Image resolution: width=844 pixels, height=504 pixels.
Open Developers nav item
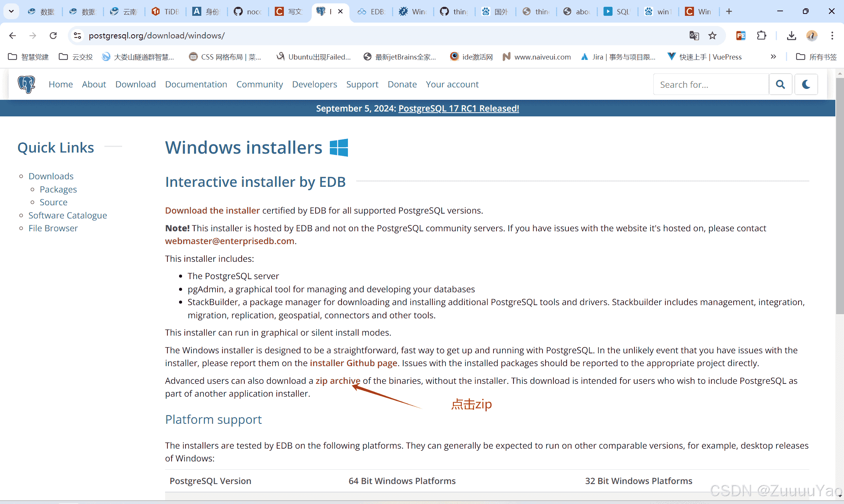pos(314,84)
